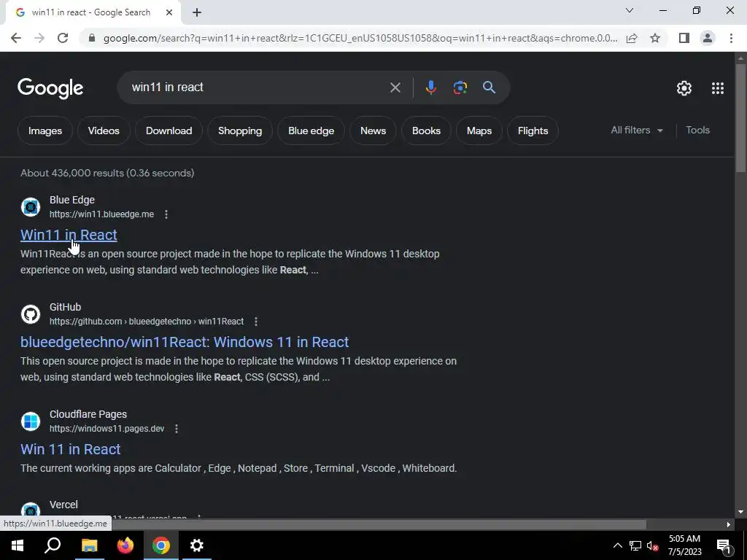The image size is (747, 560).
Task: Switch to the Images filter
Action: point(45,131)
